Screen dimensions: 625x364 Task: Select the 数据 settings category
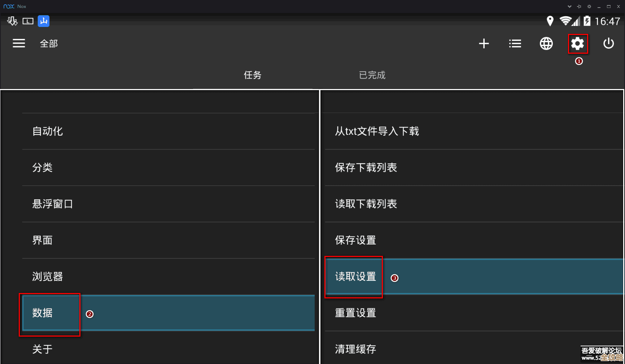50,313
